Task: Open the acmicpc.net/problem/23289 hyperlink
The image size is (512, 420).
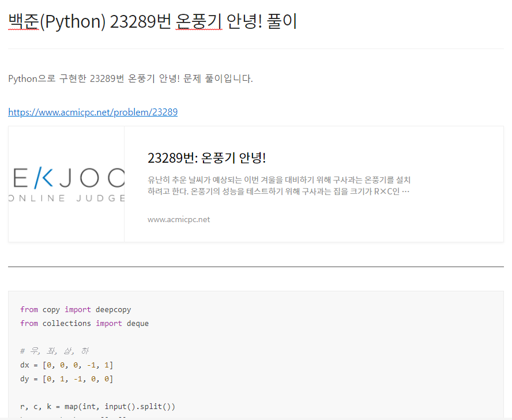Action: point(93,112)
